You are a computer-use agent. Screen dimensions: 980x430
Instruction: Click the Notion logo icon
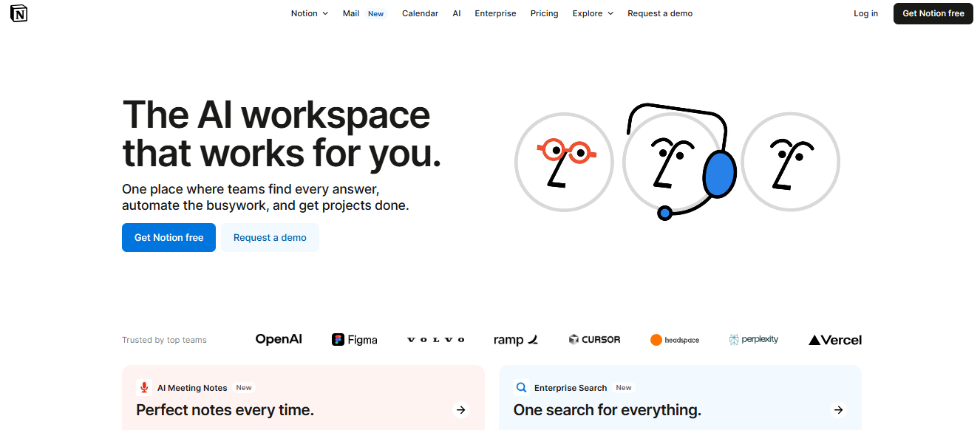[18, 13]
